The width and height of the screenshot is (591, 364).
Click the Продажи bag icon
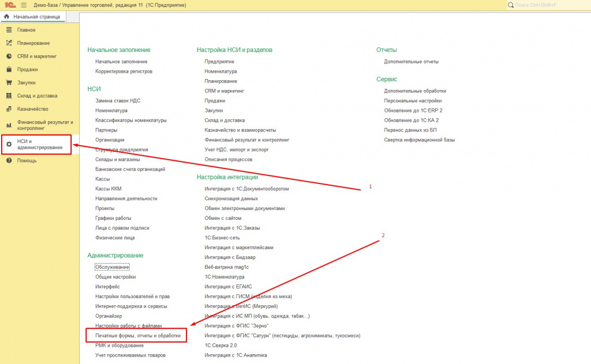tap(9, 69)
